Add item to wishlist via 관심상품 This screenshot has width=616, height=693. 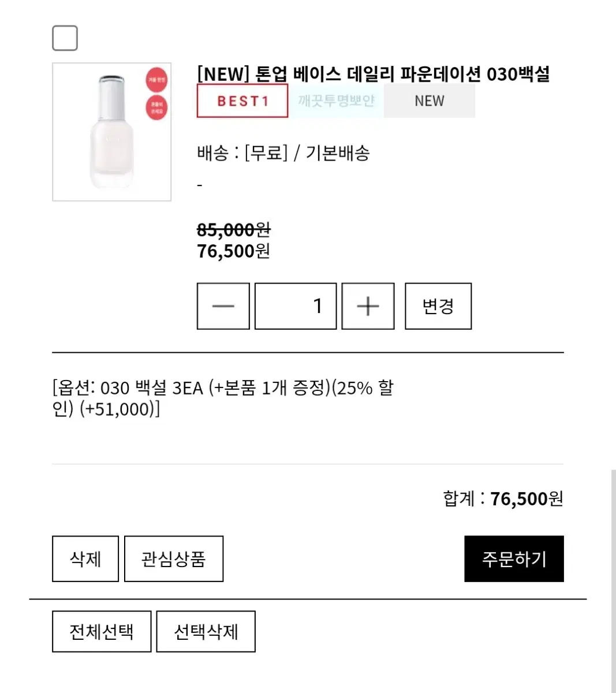click(174, 558)
